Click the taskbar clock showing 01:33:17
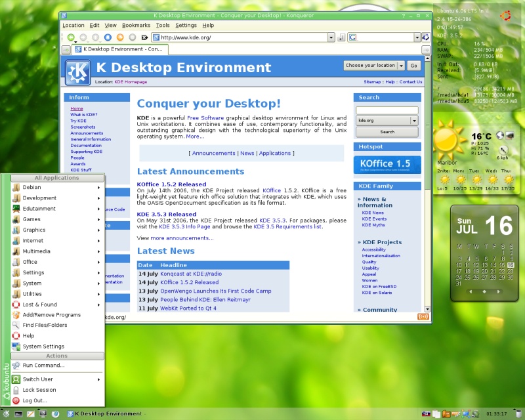 [x=496, y=414]
